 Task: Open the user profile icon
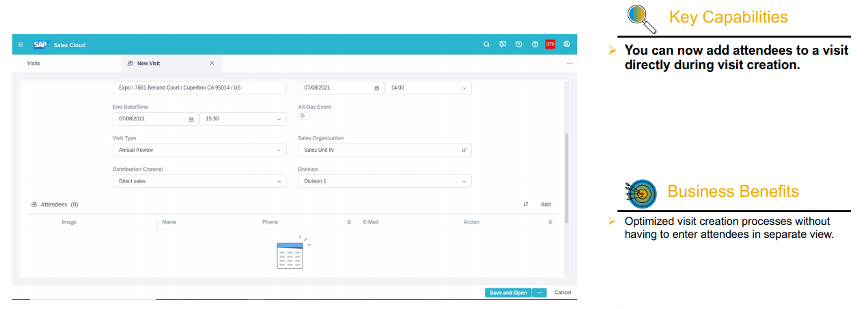pyautogui.click(x=566, y=44)
